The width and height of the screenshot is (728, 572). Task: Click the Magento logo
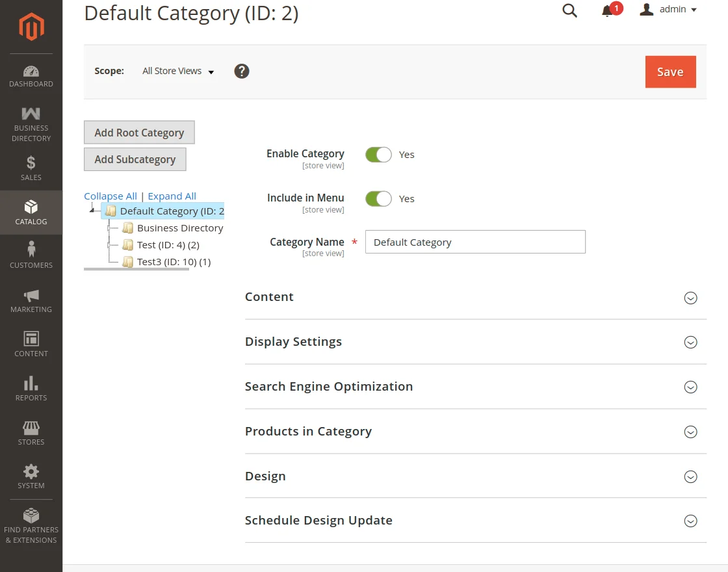[x=31, y=26]
